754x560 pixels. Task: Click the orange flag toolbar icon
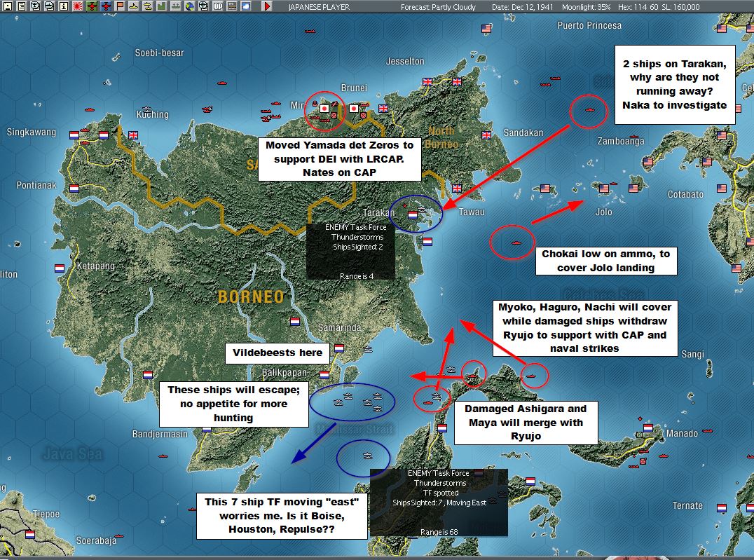click(119, 6)
